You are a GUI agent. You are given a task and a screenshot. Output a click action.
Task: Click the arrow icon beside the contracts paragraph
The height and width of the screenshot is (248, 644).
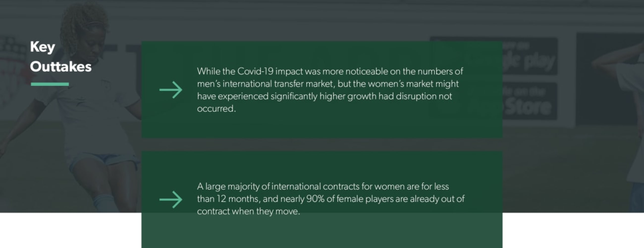171,199
